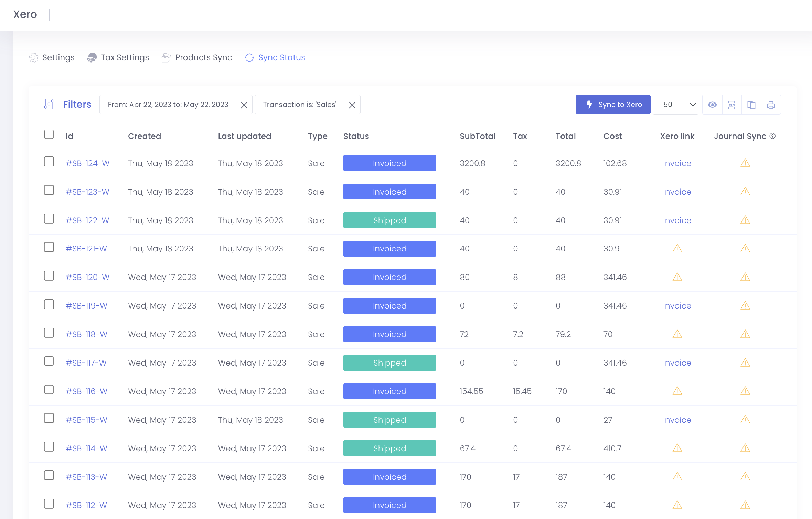
Task: Check the row #SB-119-W
Action: click(49, 304)
